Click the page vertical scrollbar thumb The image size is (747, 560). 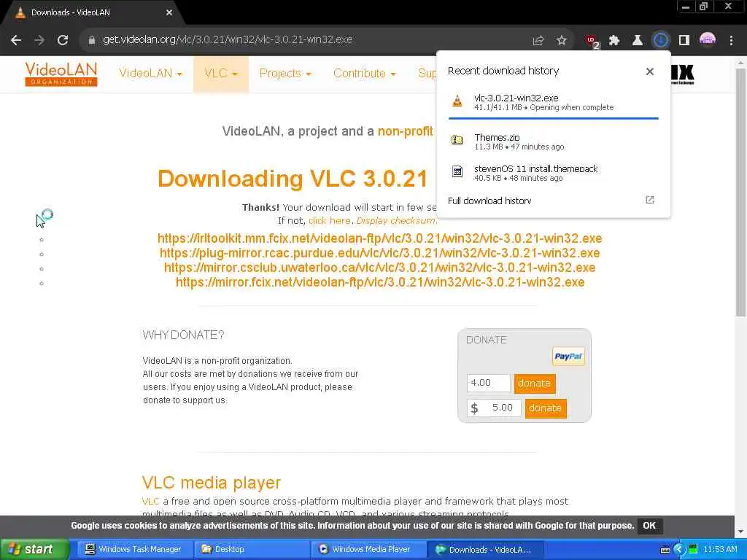tap(740, 192)
